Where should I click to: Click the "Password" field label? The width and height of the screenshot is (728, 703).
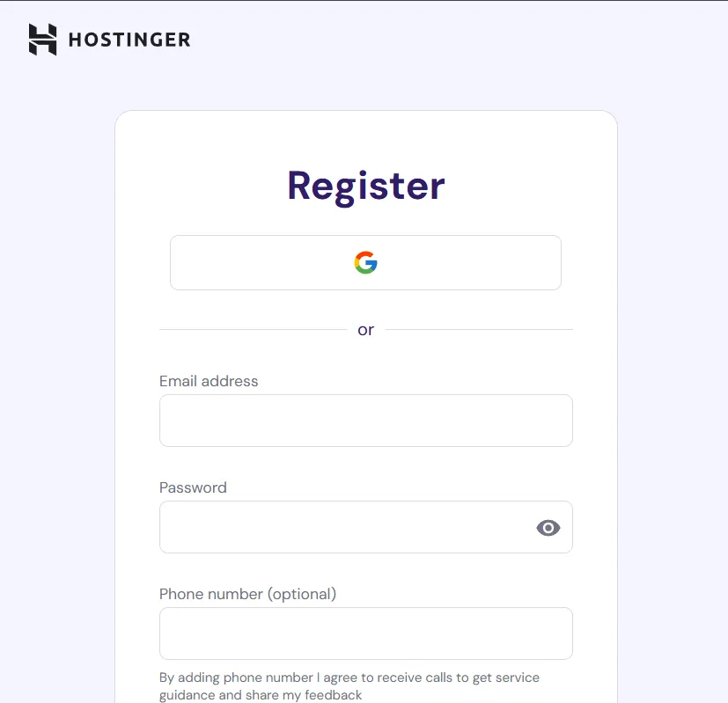(193, 487)
